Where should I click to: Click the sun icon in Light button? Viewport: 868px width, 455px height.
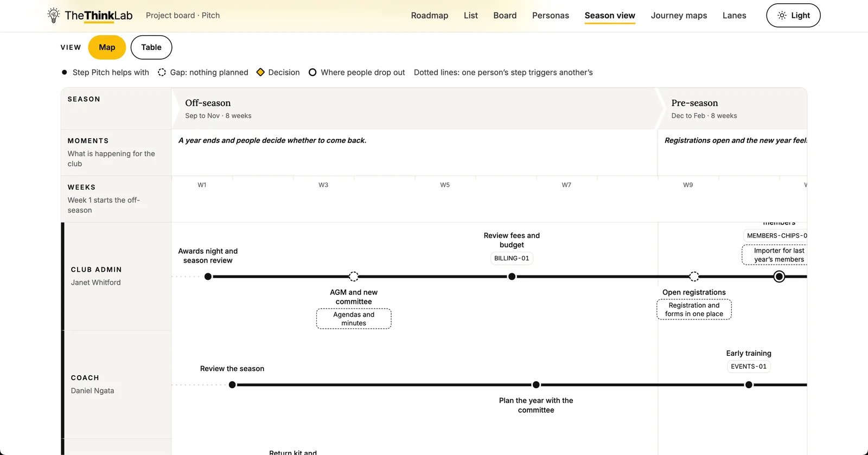(782, 15)
